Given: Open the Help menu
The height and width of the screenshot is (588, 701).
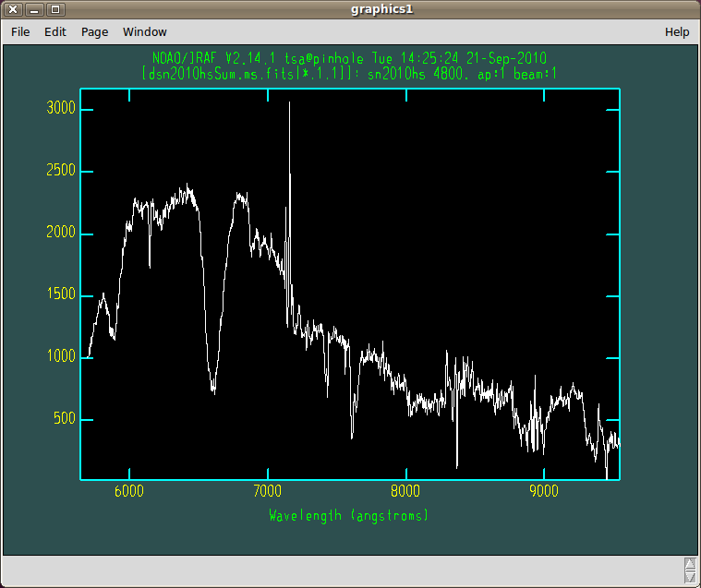Looking at the screenshot, I should pos(677,31).
